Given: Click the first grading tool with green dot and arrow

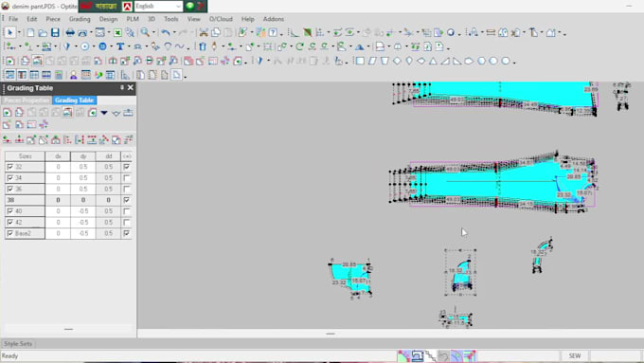Looking at the screenshot, I should click(x=7, y=139).
